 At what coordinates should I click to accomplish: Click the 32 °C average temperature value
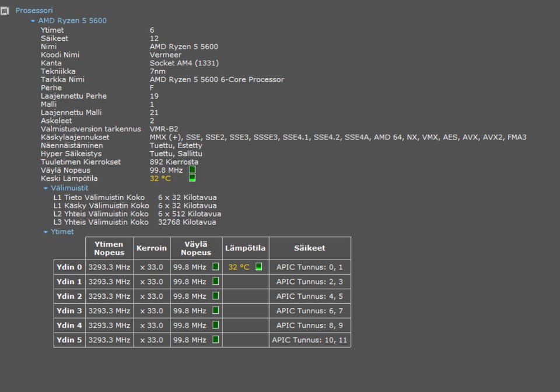pos(160,178)
